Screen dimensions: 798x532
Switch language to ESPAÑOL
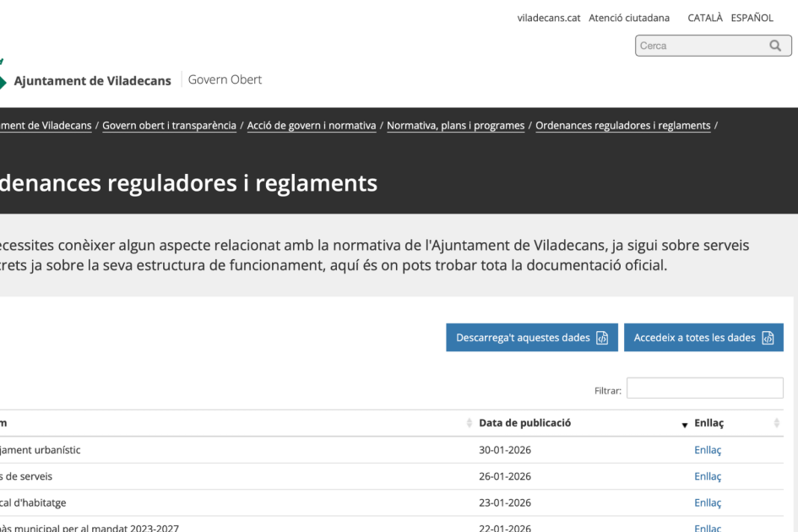pyautogui.click(x=752, y=18)
